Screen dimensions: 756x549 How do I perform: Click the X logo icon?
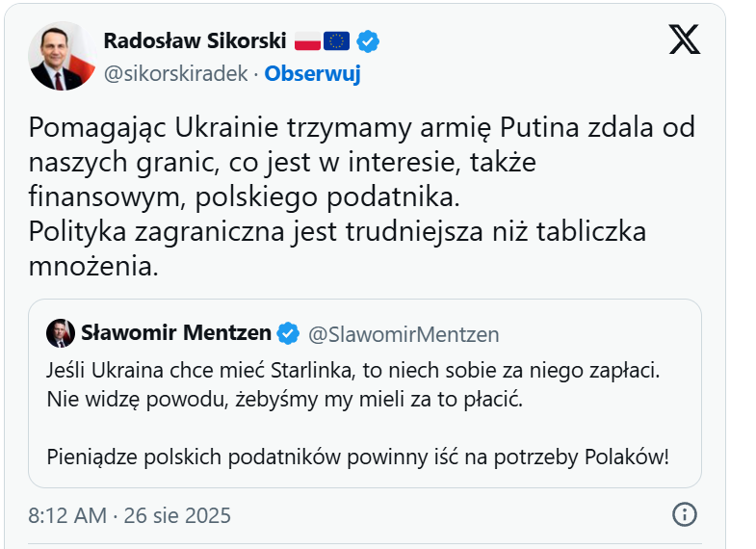684,39
